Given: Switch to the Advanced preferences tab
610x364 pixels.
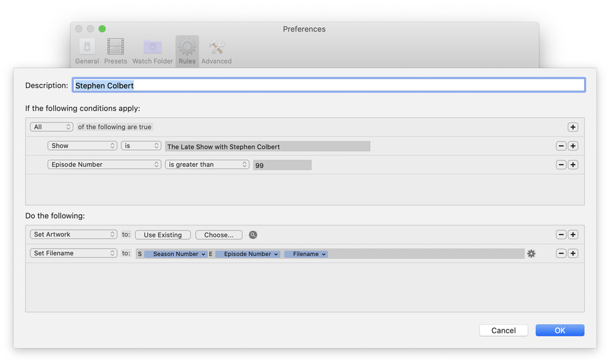Looking at the screenshot, I should pos(217,51).
